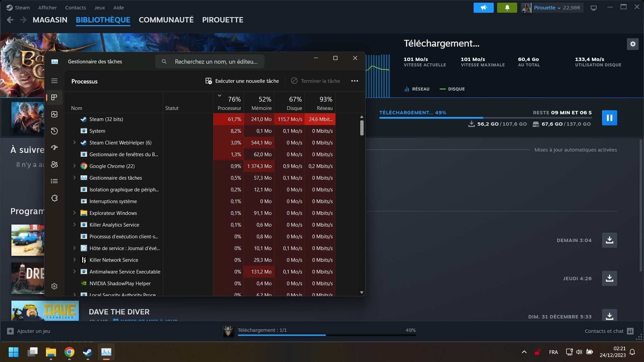This screenshot has height=362, width=644.
Task: Click the Task Manager vertical scrollbar thumb
Action: [x=362, y=128]
